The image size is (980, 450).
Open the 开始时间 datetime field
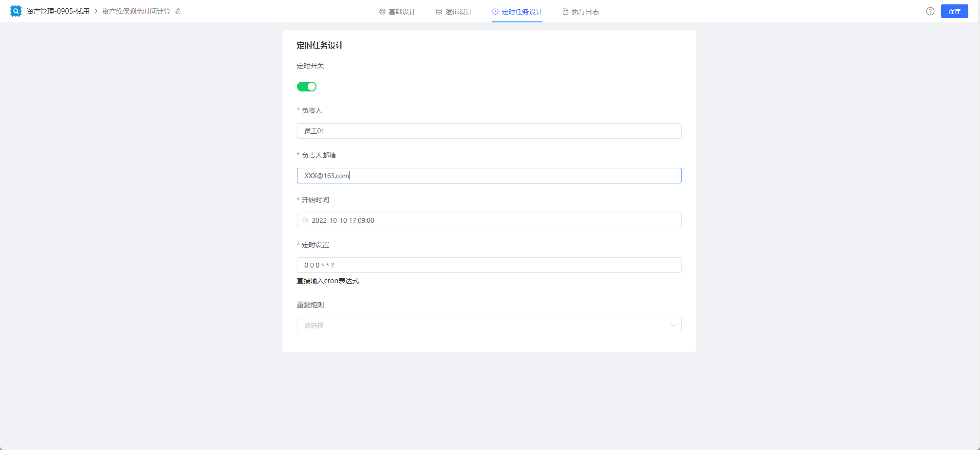pyautogui.click(x=489, y=220)
